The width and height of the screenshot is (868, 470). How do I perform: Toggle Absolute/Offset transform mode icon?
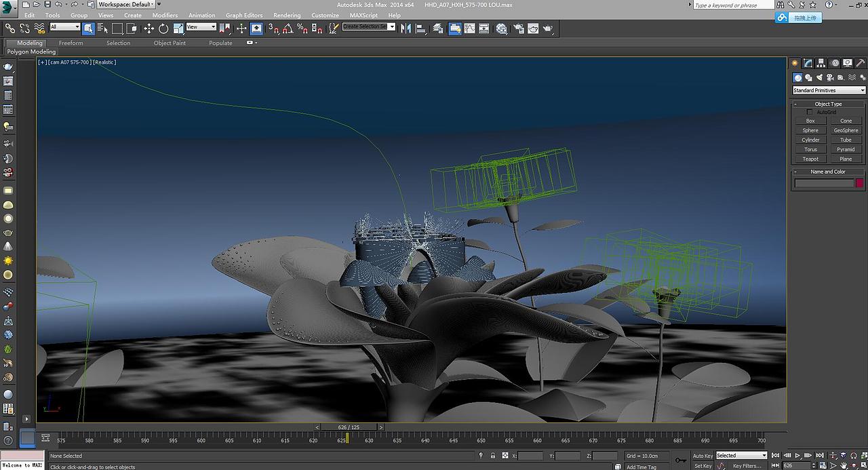(505, 456)
